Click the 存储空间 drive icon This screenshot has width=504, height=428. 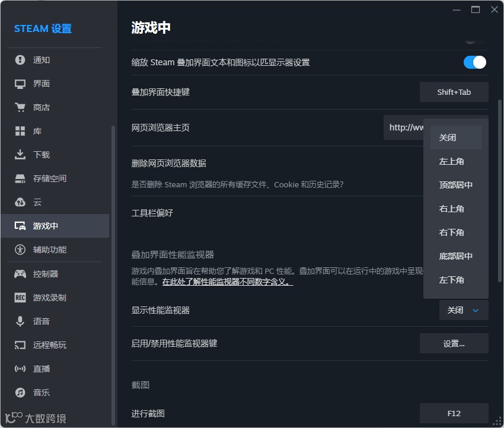(x=20, y=178)
